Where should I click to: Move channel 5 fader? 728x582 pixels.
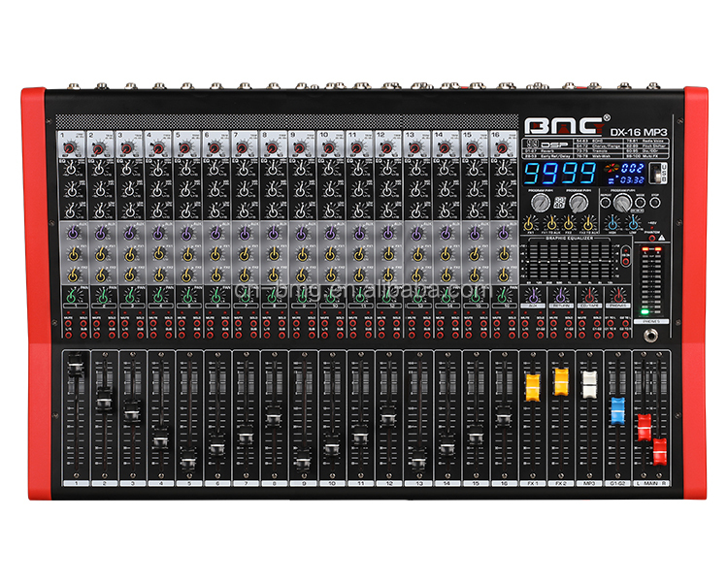pos(188,458)
